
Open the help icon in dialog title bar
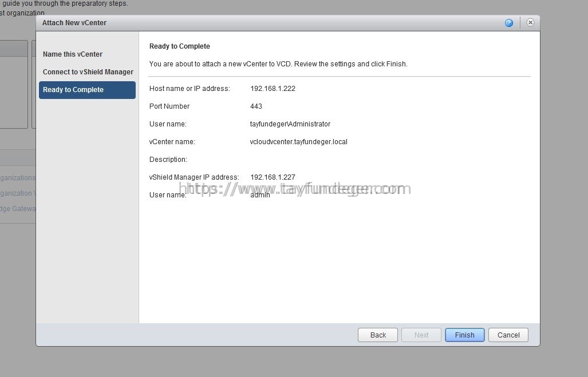pyautogui.click(x=508, y=23)
